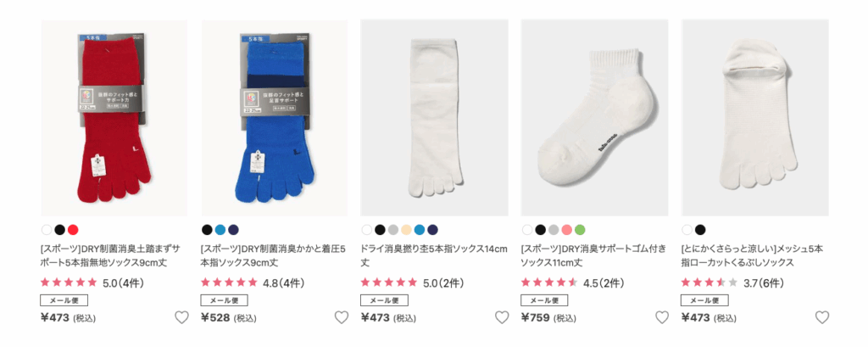The width and height of the screenshot is (868, 347).
Task: Open red five-toe sock product image
Action: (114, 118)
